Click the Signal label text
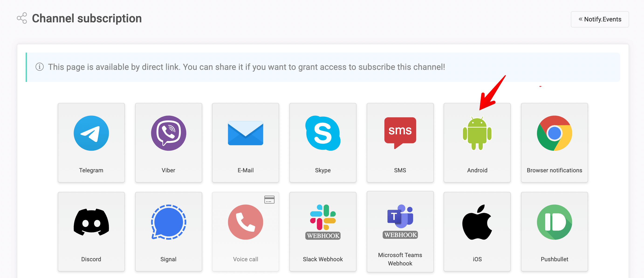This screenshot has height=278, width=644. click(x=168, y=259)
